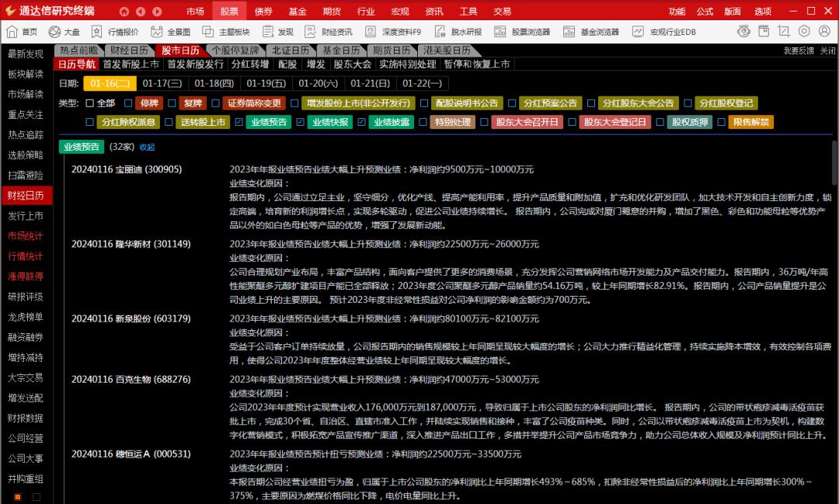Tick the 分红除权派息 checkbox

[90, 122]
